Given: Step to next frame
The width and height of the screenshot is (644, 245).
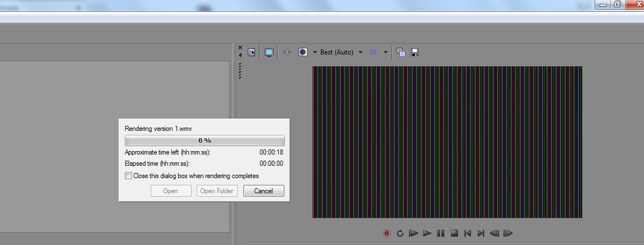Looking at the screenshot, I should 508,233.
